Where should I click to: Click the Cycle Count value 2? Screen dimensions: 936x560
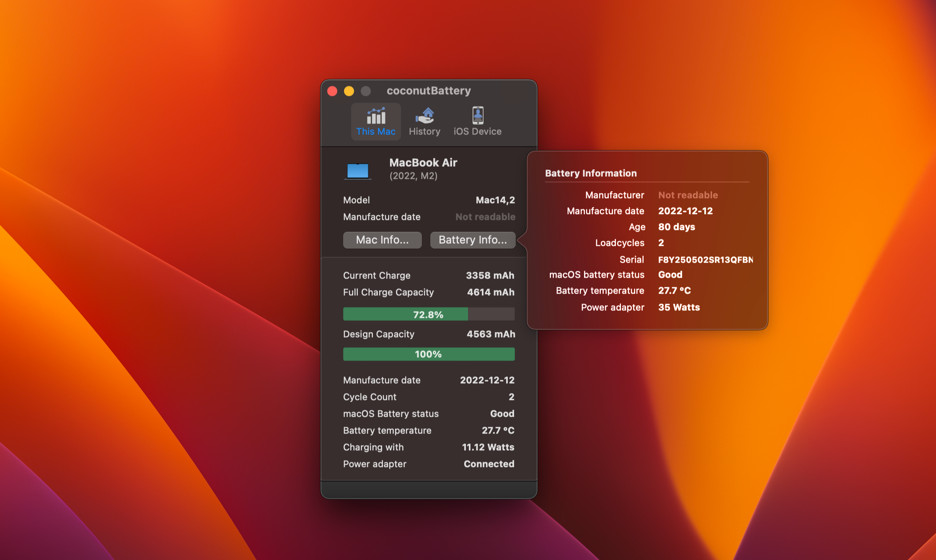[x=511, y=397]
